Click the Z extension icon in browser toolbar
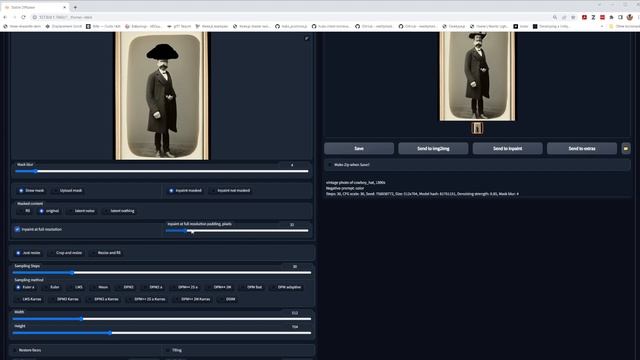Screen dimensions: 640x360 (x=593, y=17)
